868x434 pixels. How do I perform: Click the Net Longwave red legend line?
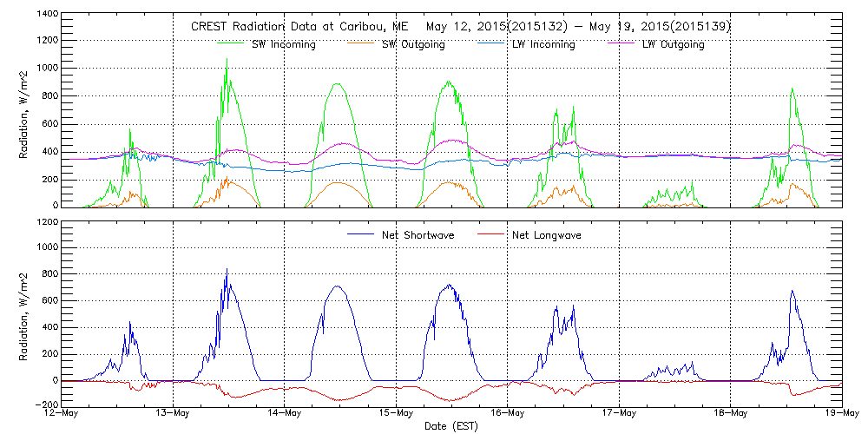(x=489, y=235)
